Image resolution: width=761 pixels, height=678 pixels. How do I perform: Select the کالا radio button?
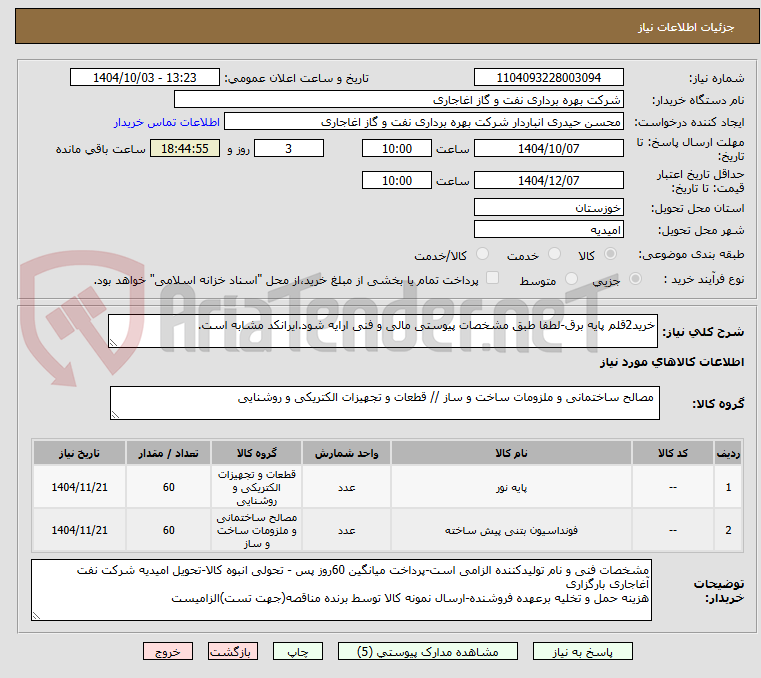point(638,255)
